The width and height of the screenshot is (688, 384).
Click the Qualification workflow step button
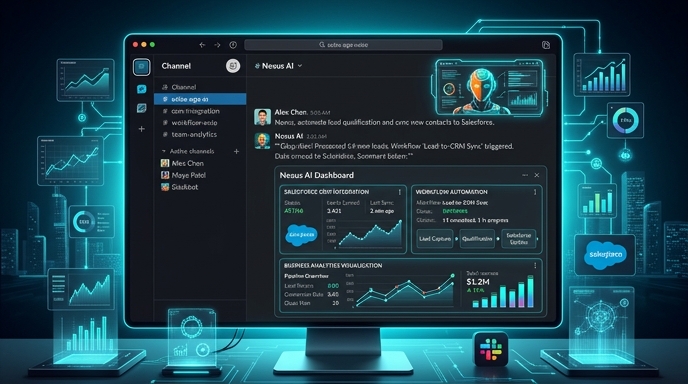pos(477,239)
